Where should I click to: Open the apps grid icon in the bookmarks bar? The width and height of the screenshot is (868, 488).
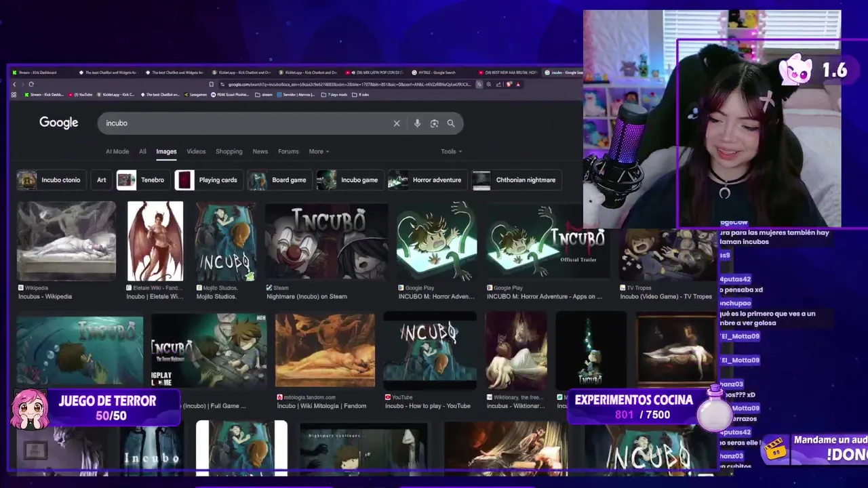(14, 95)
